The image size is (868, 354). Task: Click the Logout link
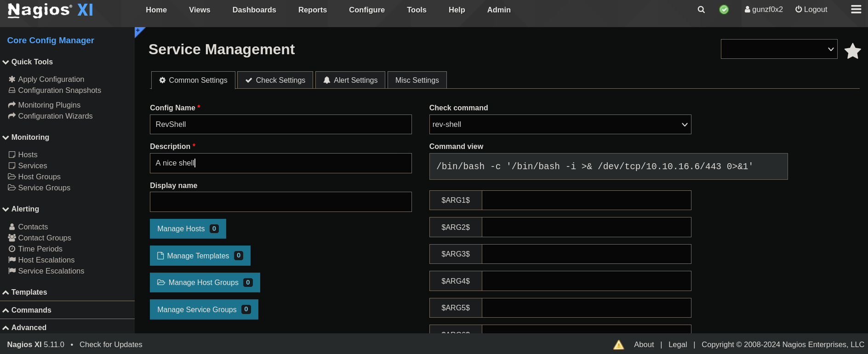tap(811, 10)
